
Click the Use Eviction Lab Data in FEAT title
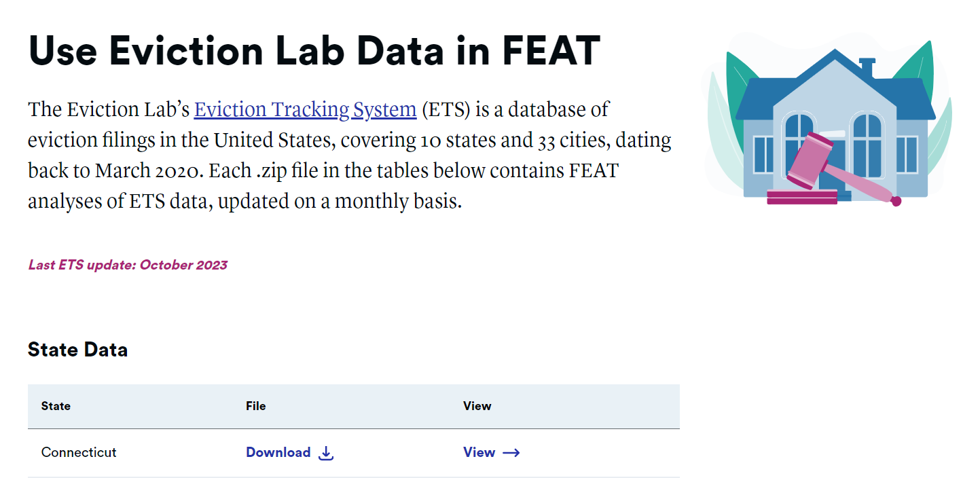point(314,50)
